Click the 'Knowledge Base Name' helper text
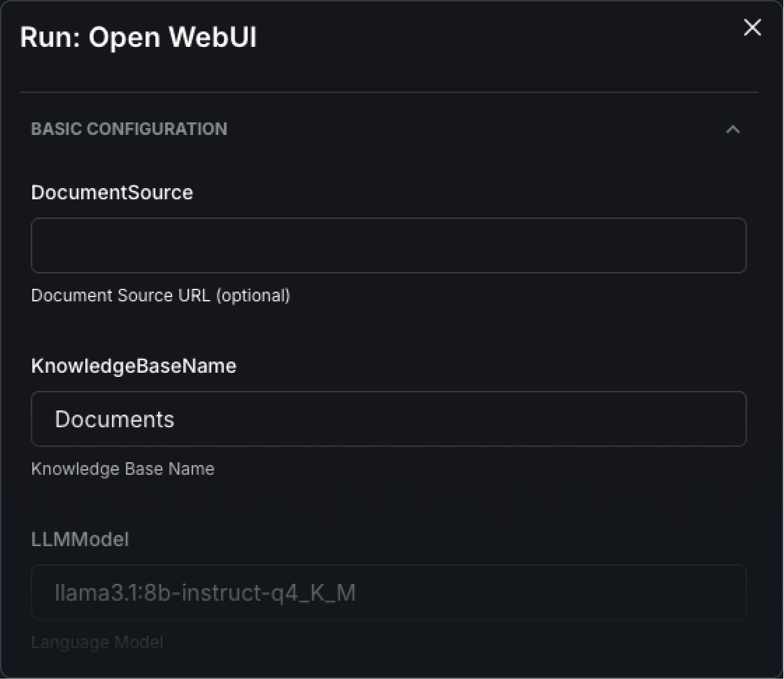Screen dimensions: 784x679 [122, 469]
